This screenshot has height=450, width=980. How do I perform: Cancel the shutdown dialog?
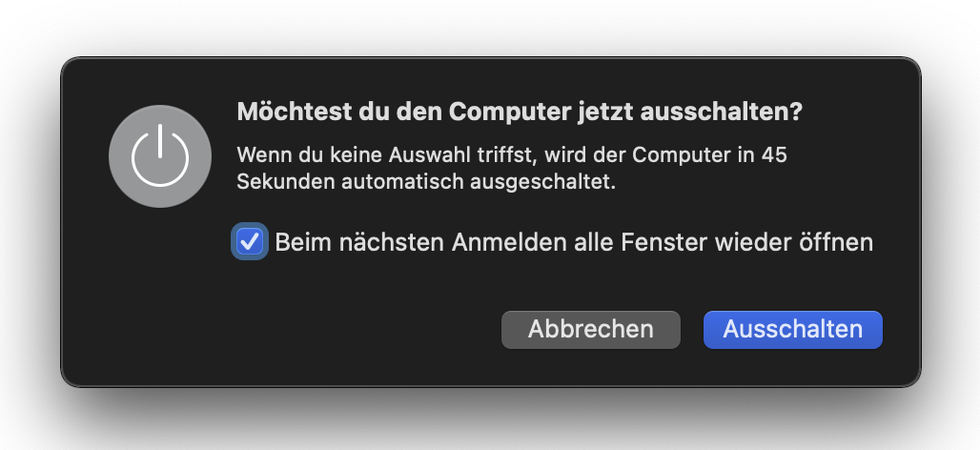click(590, 329)
